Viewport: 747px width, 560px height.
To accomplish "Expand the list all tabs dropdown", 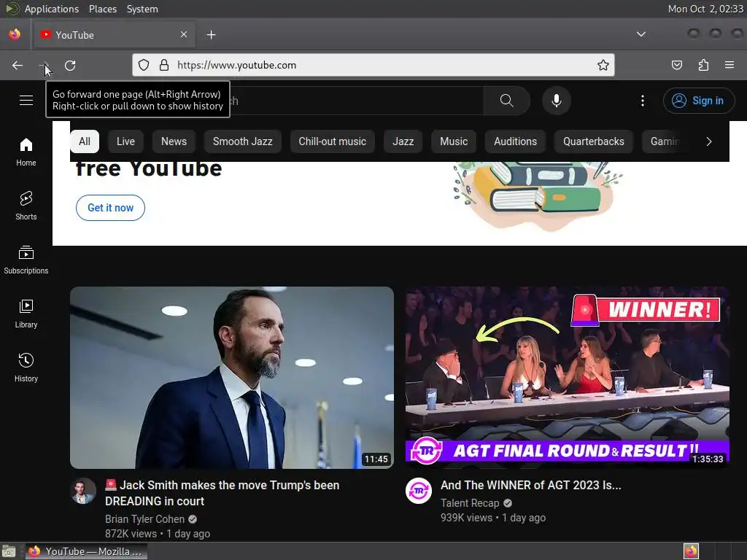I will (x=641, y=34).
